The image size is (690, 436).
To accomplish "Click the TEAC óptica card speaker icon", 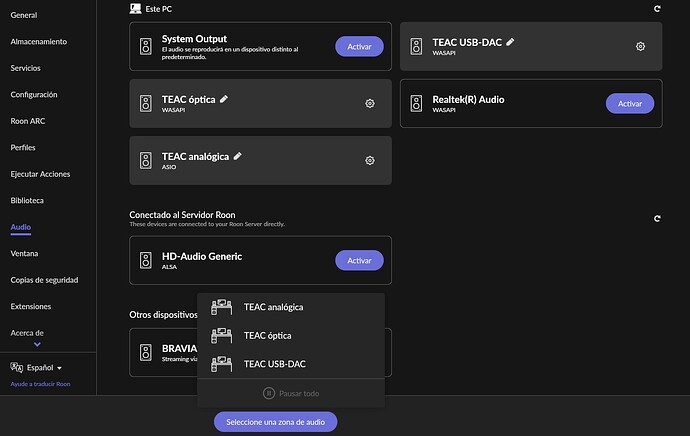I will coord(146,103).
